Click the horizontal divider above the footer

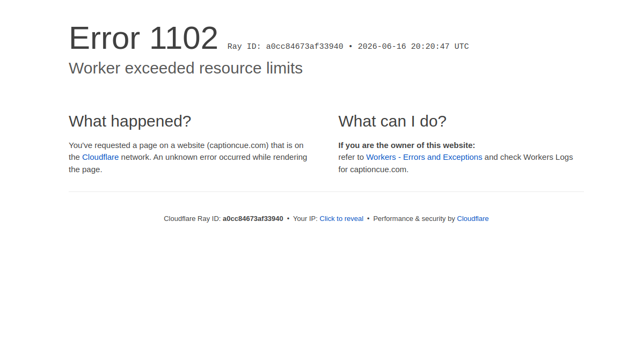click(326, 191)
